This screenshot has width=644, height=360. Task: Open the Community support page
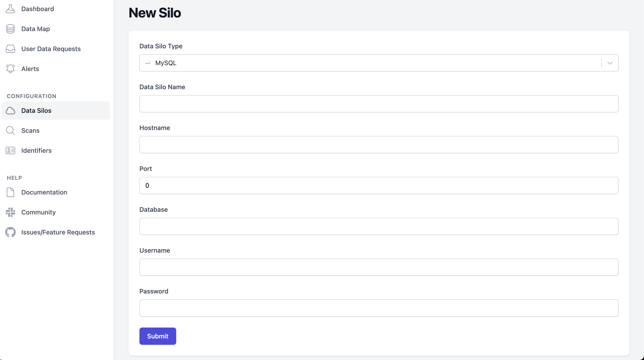(38, 212)
